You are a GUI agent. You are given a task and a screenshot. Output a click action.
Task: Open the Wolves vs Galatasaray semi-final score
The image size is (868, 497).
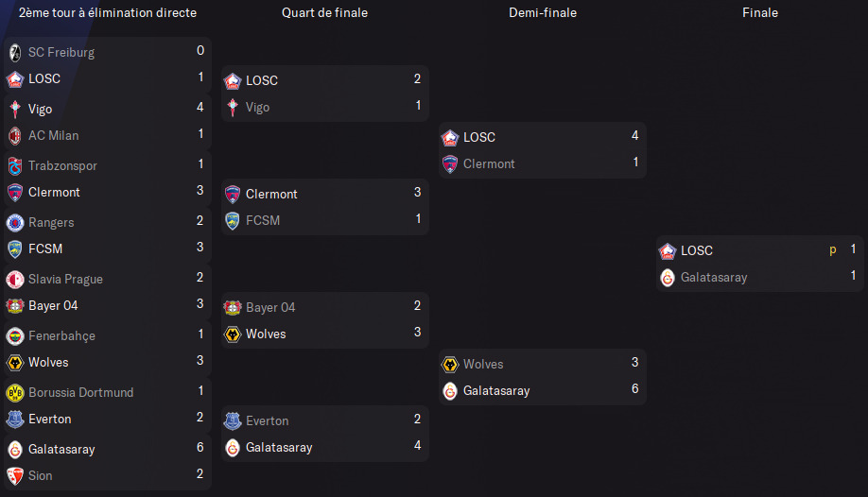[635, 375]
